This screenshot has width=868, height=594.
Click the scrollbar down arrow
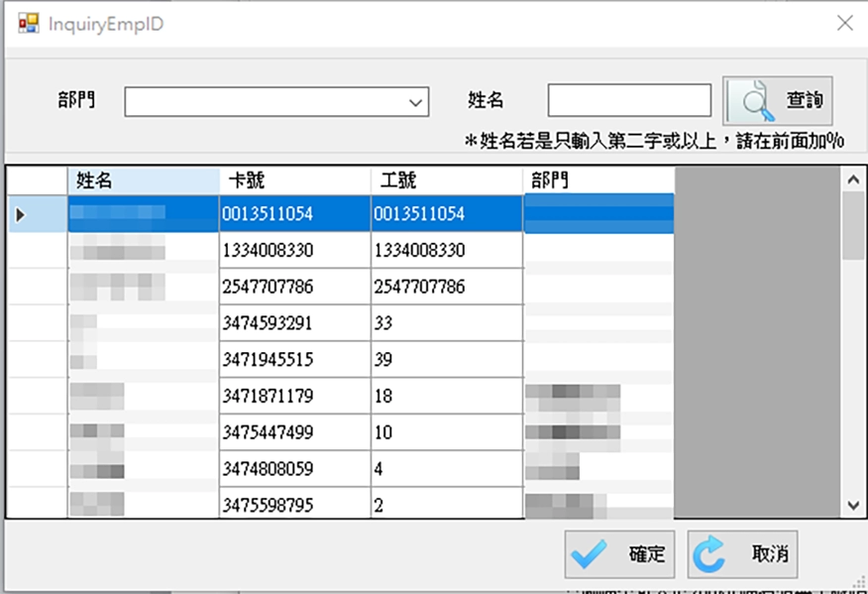[x=853, y=506]
